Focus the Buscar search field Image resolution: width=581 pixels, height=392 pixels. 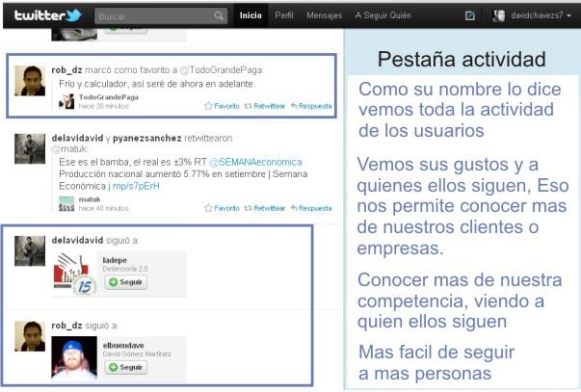(x=161, y=16)
